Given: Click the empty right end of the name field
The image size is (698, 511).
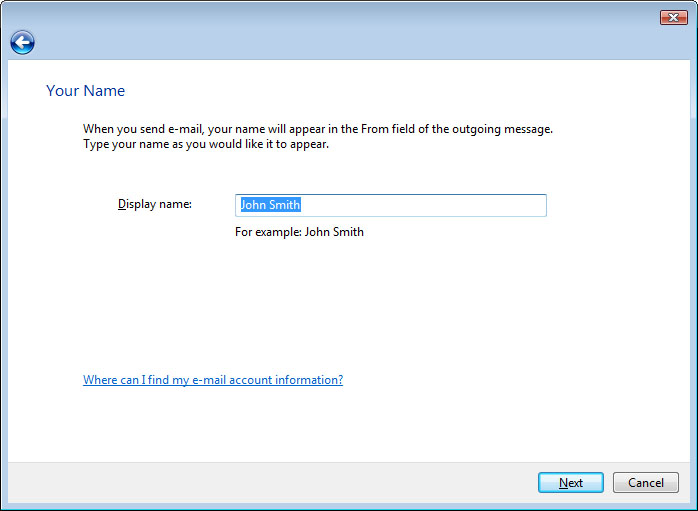Looking at the screenshot, I should tap(500, 205).
